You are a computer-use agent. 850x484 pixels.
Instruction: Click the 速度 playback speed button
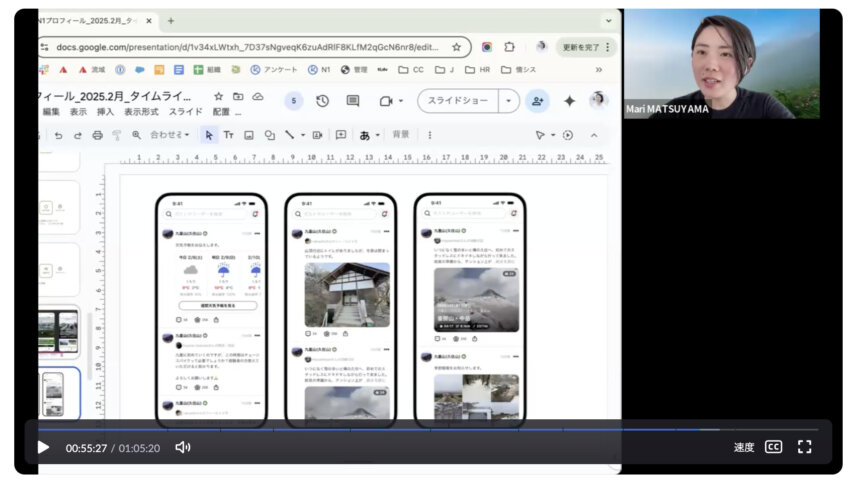pos(744,447)
